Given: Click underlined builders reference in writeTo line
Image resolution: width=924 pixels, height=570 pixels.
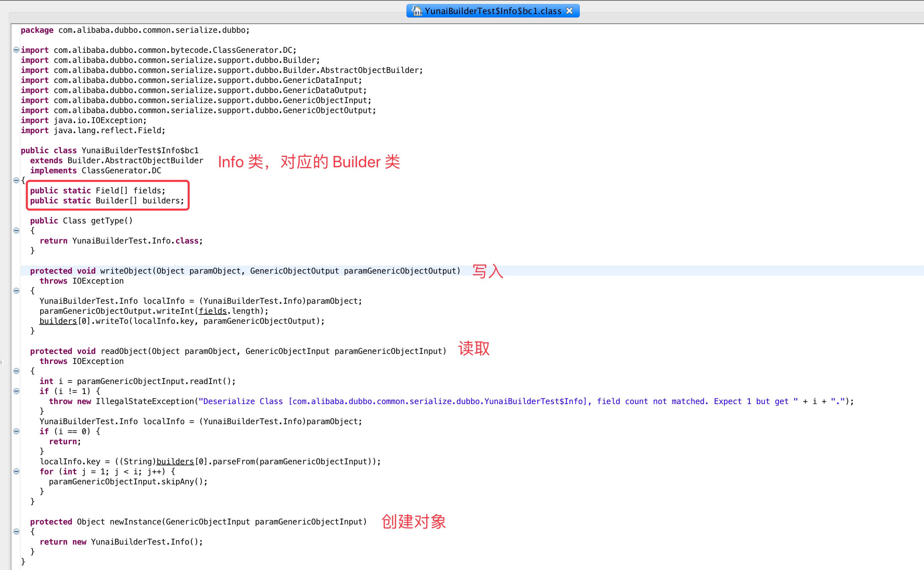Looking at the screenshot, I should pos(58,321).
